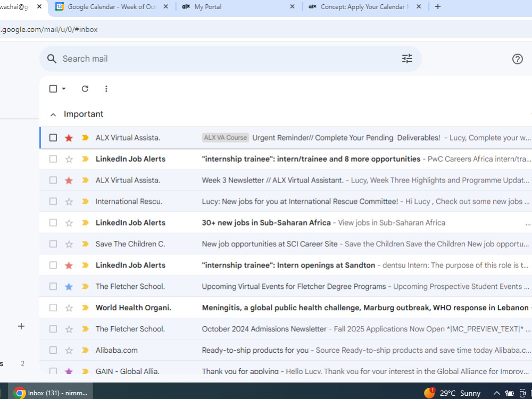Star the World Health Organization email
Viewport: 532px width, 399px height.
(x=69, y=307)
